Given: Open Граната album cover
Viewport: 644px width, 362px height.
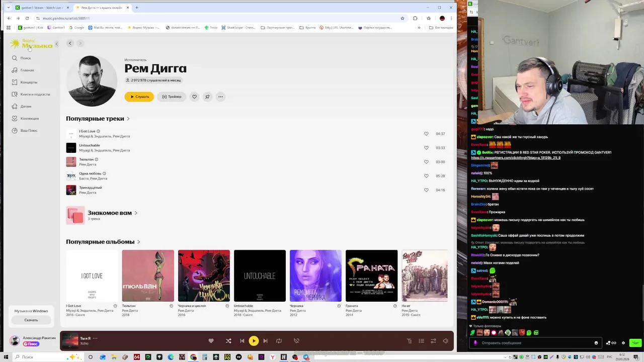Looking at the screenshot, I should (x=371, y=276).
